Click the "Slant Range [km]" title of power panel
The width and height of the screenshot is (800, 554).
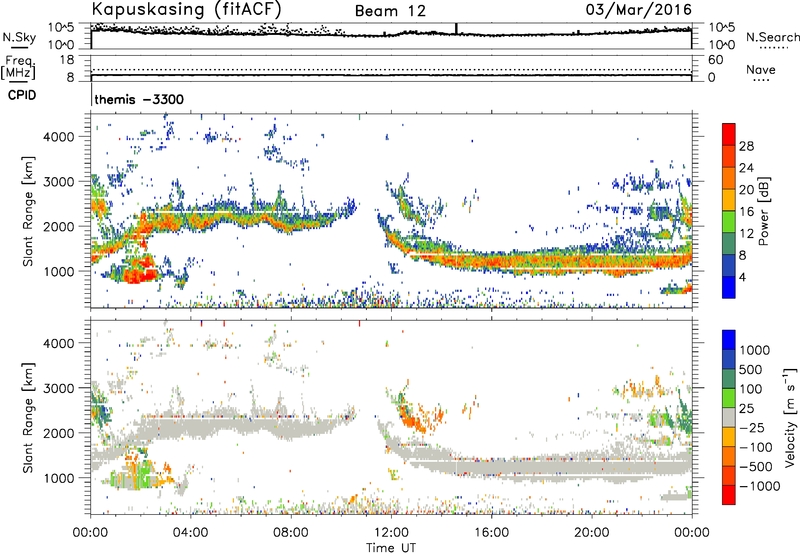(x=28, y=211)
